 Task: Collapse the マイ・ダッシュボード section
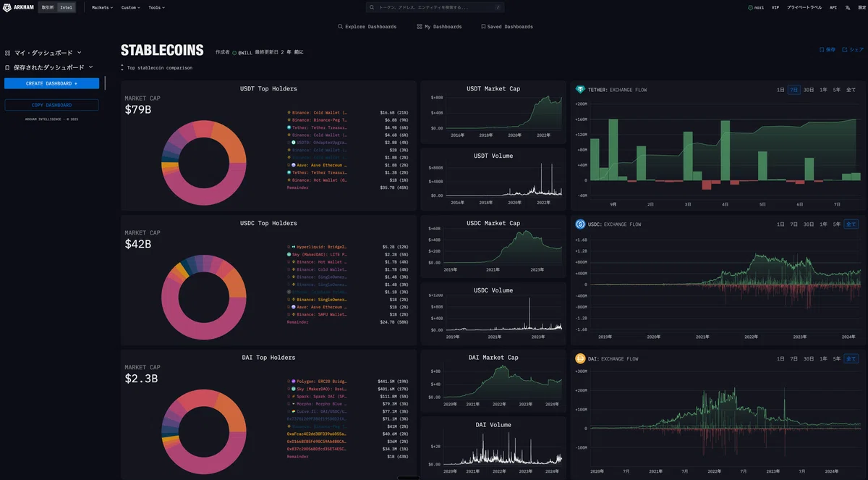80,53
